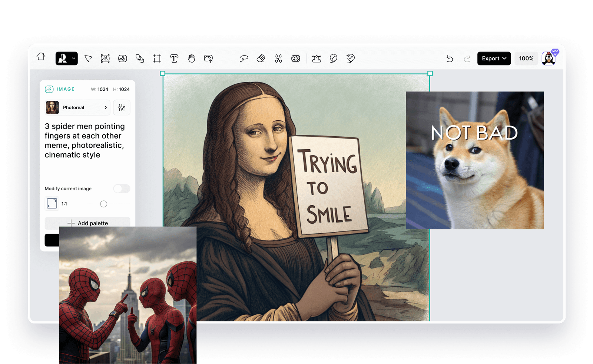Select the Eraser tool
This screenshot has width=593, height=364.
pos(261,59)
